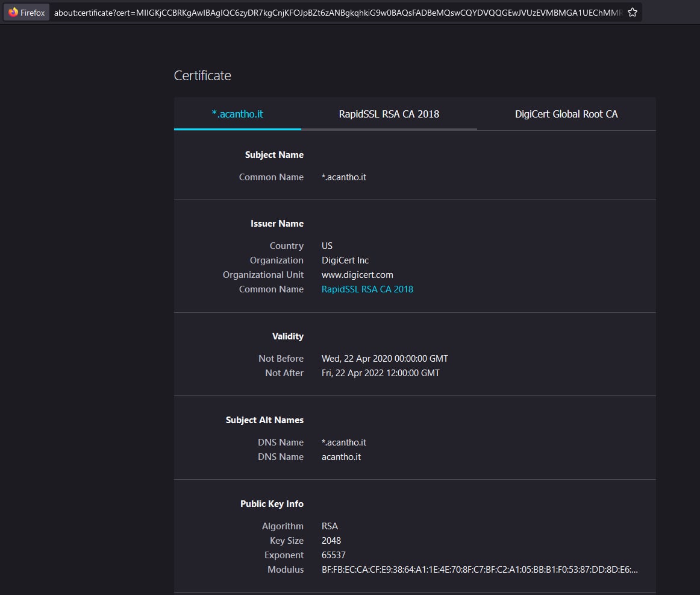Click the Country label under Issuer Name
Viewport: 700px width, 595px height.
(x=286, y=246)
